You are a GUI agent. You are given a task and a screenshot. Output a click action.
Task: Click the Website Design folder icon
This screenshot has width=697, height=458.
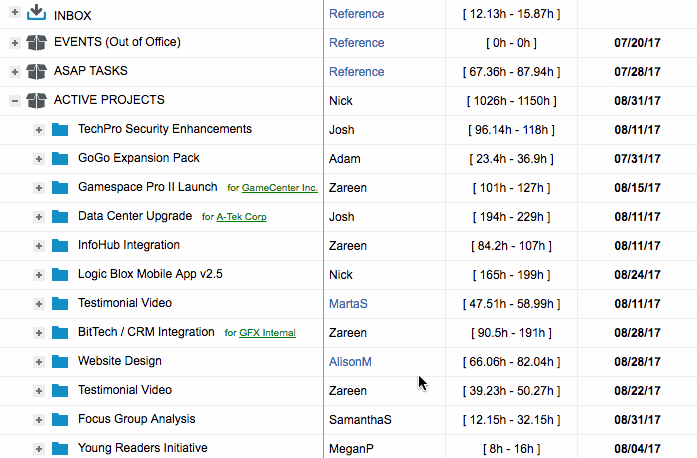60,362
